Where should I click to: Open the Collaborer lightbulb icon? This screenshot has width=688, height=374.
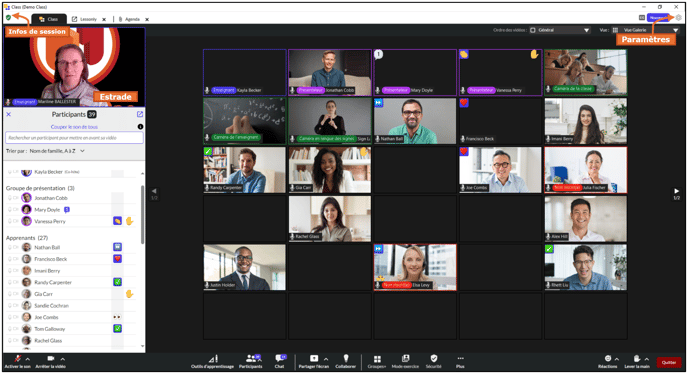point(346,358)
